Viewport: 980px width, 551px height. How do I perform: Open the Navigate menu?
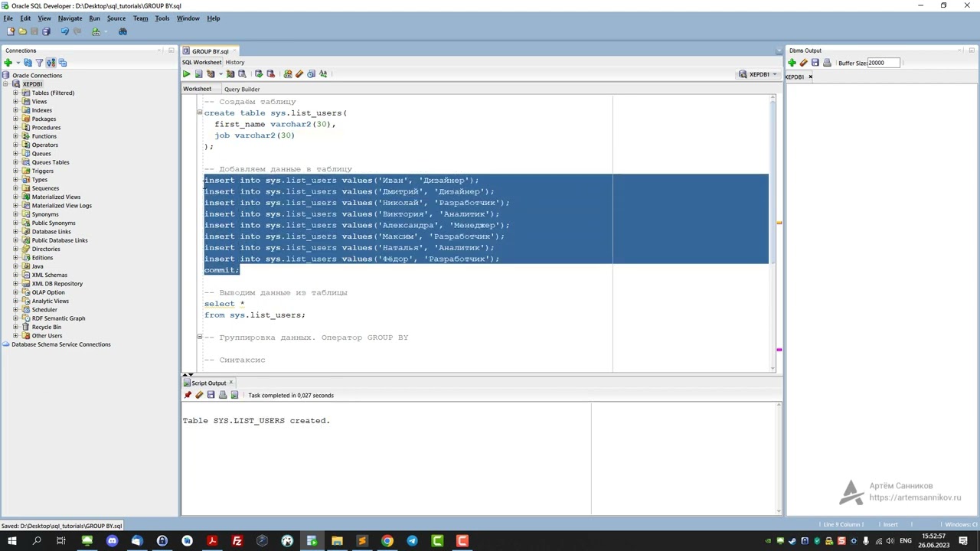pos(70,18)
